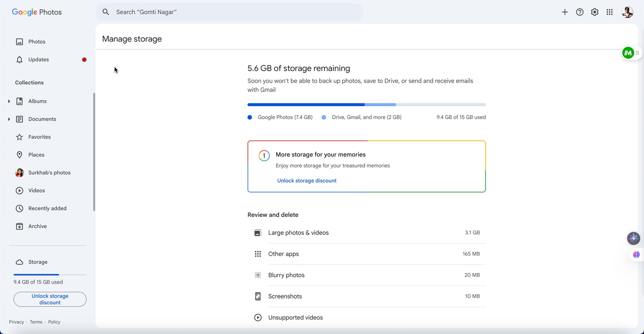
Task: Click the Recently added clock icon
Action: click(x=19, y=208)
